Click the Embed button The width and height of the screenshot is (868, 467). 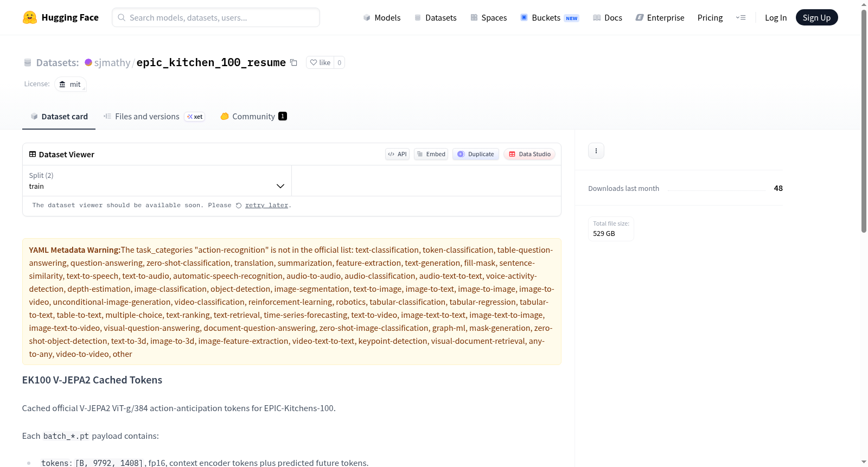tap(431, 154)
